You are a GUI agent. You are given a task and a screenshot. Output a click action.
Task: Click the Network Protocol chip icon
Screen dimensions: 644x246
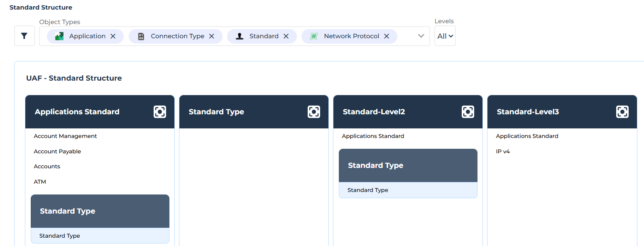[x=314, y=36]
